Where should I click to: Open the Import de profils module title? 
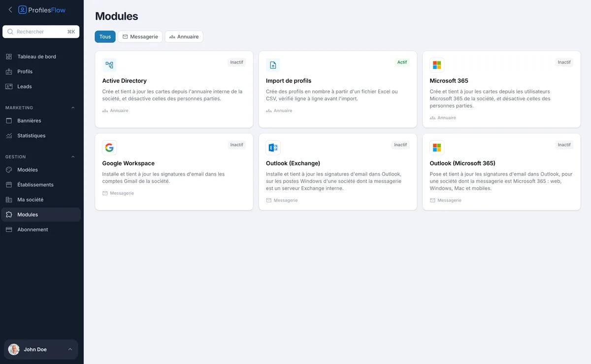click(x=289, y=81)
